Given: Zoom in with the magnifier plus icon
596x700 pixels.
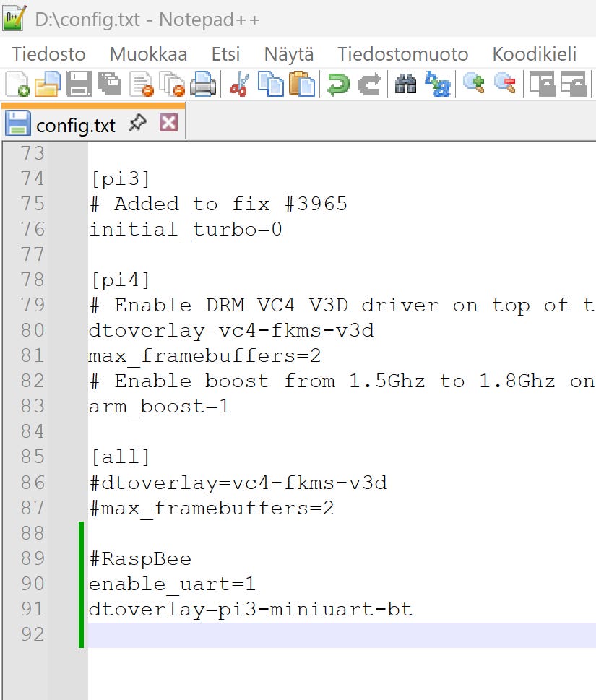Looking at the screenshot, I should (x=473, y=84).
